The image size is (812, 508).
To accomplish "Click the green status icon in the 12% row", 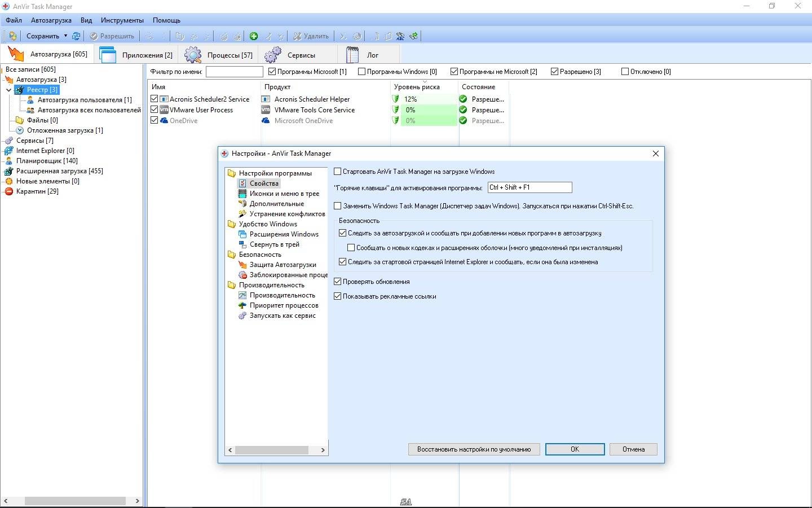I will click(463, 99).
